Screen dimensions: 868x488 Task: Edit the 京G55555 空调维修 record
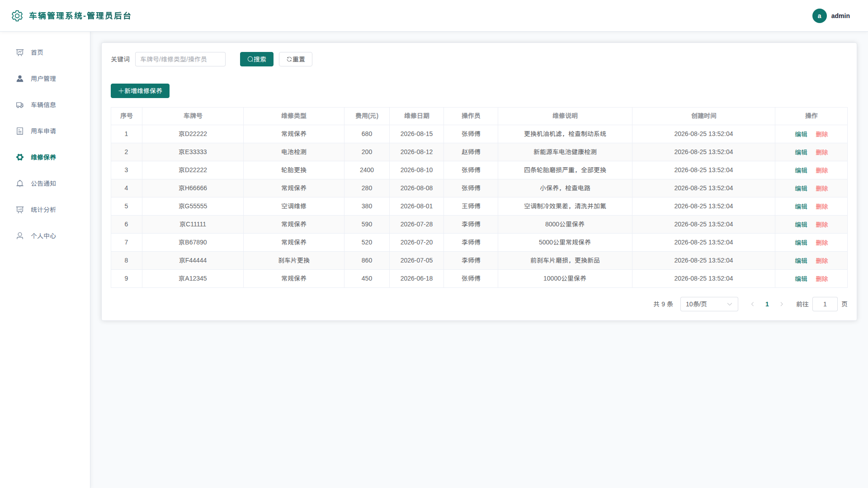(801, 206)
